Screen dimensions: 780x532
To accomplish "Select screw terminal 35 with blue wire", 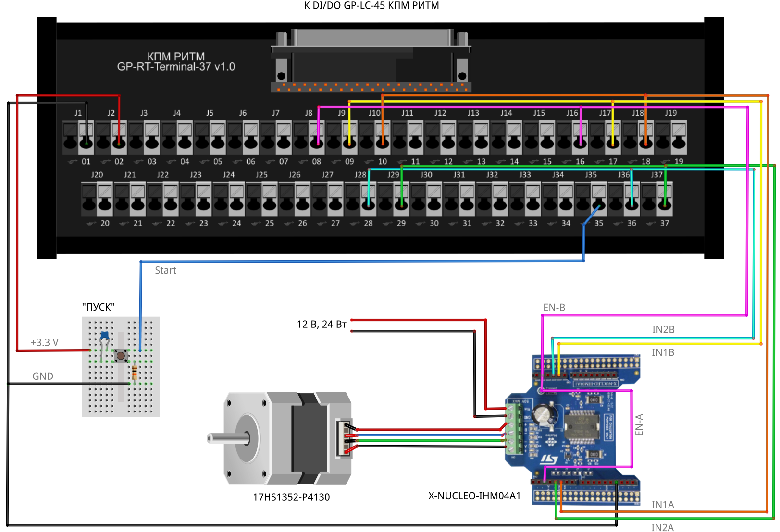I will (x=598, y=206).
